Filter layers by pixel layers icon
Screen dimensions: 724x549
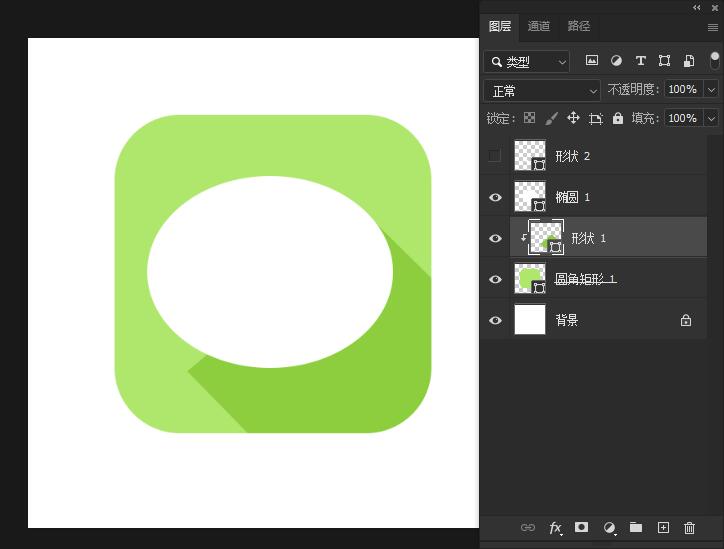(x=591, y=60)
